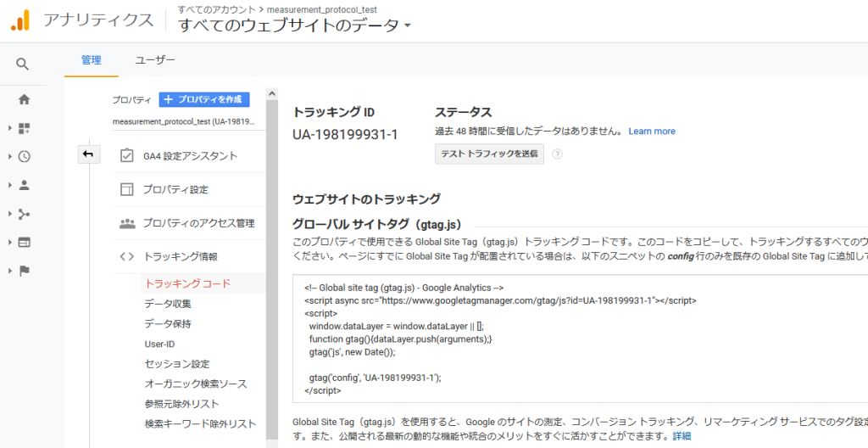868x448 pixels.
Task: Open Customization dashboard icon
Action: 24,129
